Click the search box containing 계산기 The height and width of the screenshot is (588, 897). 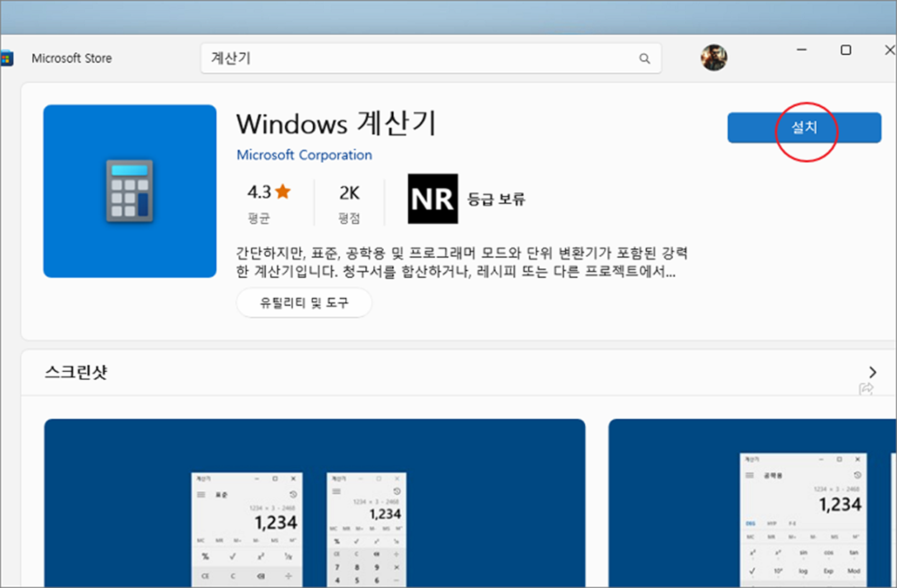431,58
